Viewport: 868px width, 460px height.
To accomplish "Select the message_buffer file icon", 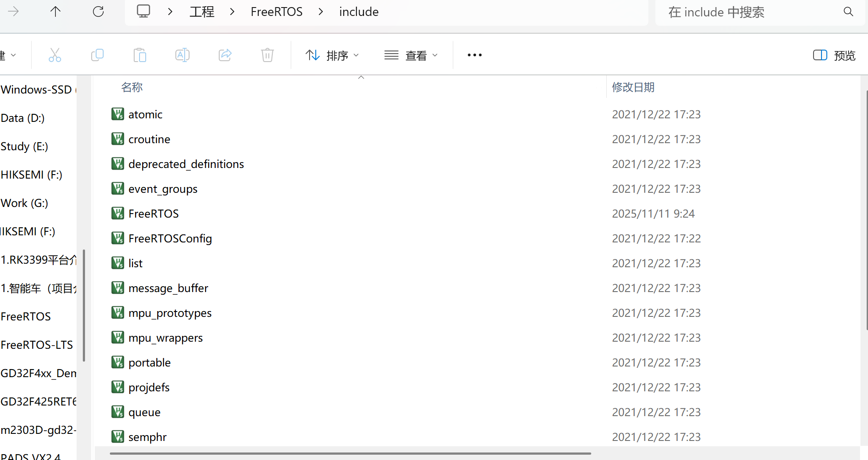I will (x=117, y=288).
